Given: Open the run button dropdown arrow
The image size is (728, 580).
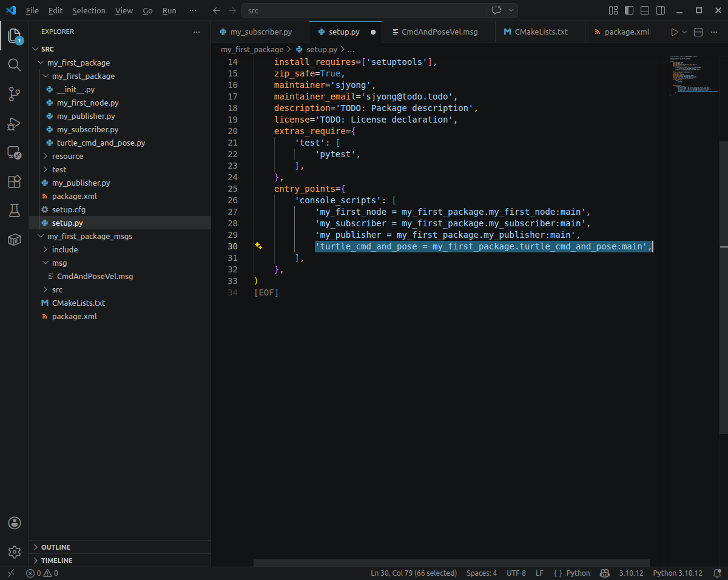Looking at the screenshot, I should [x=684, y=32].
